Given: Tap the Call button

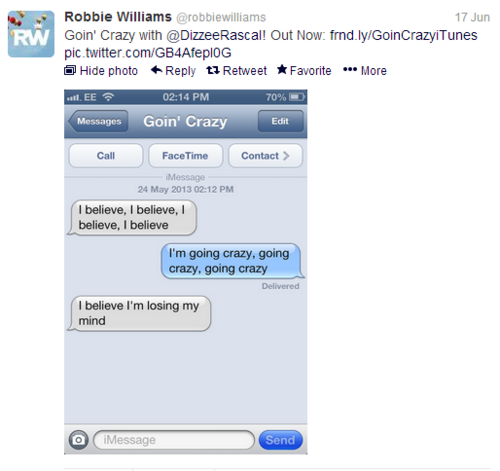Looking at the screenshot, I should 106,156.
